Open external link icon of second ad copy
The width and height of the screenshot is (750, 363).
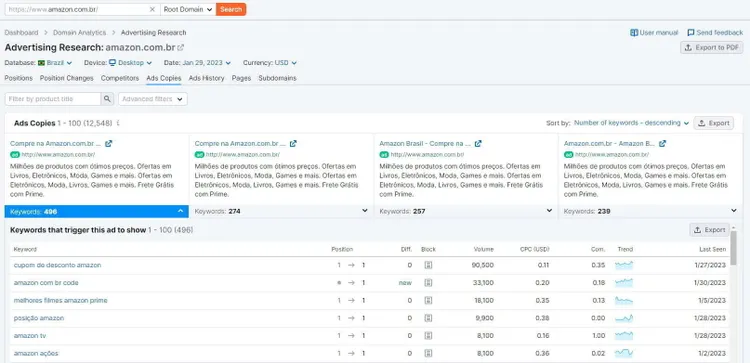click(293, 143)
